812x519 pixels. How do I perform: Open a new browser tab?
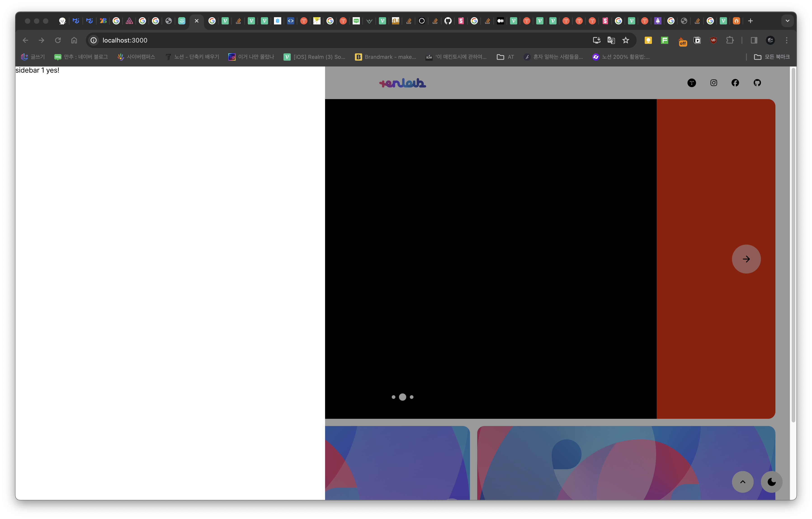pos(750,21)
